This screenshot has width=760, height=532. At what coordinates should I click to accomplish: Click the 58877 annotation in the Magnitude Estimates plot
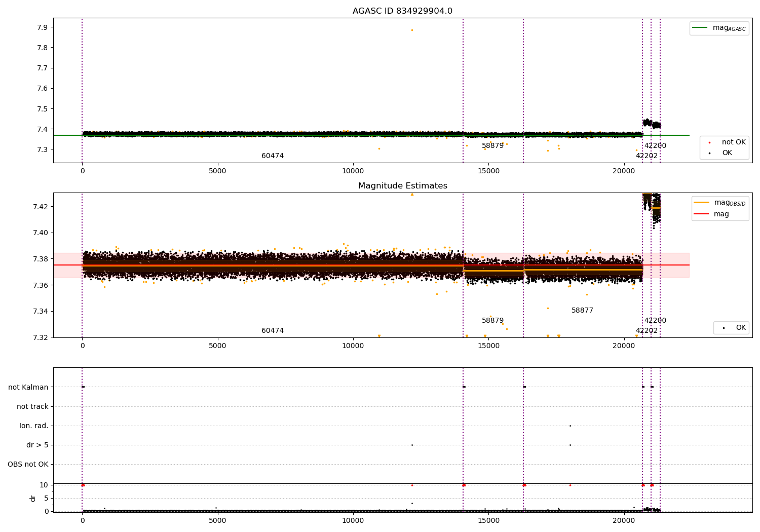click(582, 311)
